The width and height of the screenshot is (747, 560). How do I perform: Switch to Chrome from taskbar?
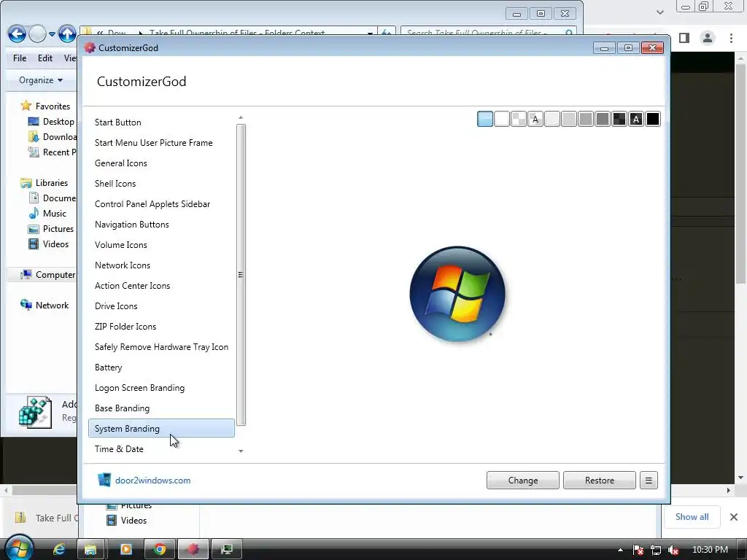pyautogui.click(x=160, y=550)
